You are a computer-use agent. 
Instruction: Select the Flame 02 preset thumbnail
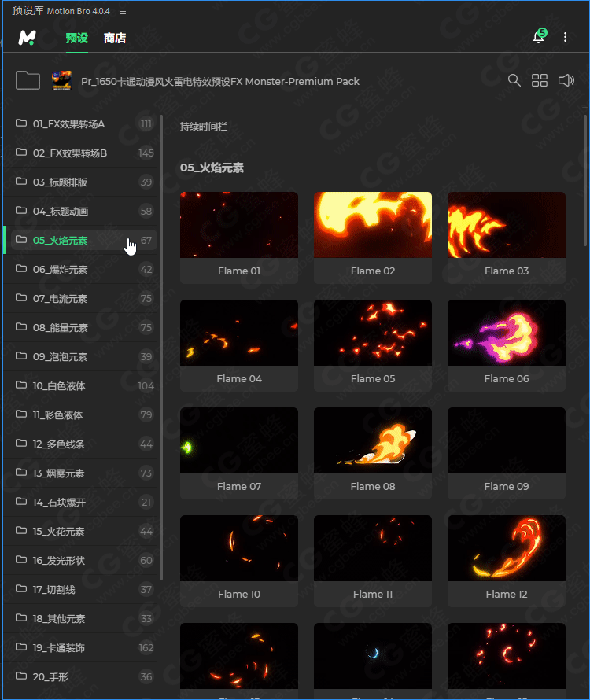[x=373, y=225]
